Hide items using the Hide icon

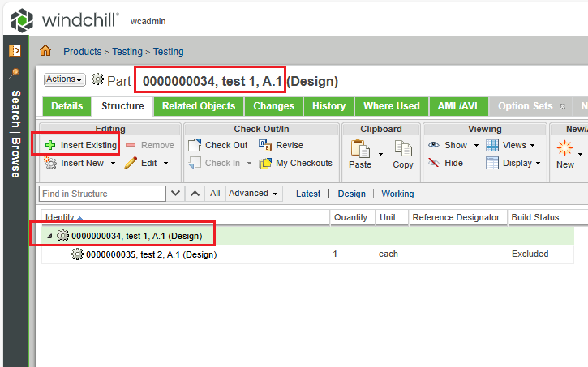434,163
